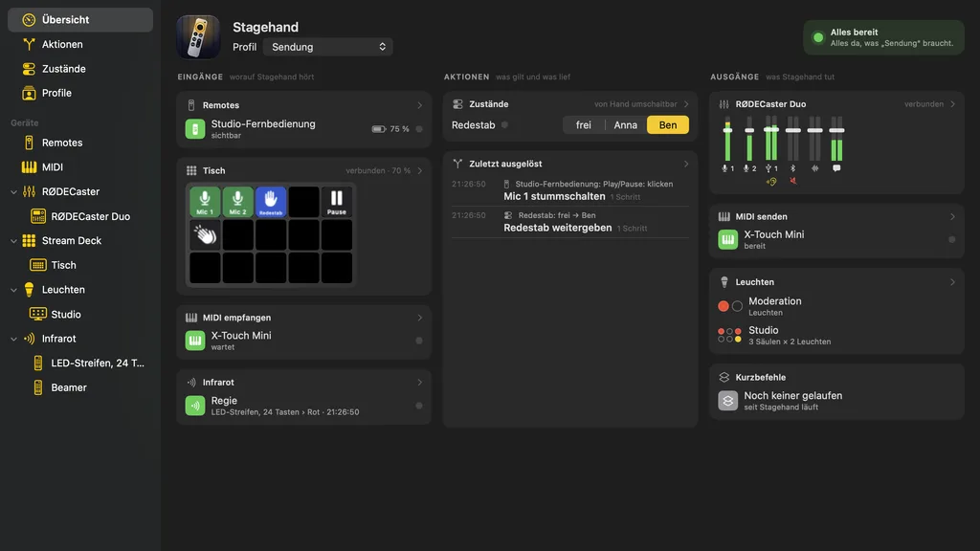
Task: Select the Beamer device
Action: tap(80, 387)
